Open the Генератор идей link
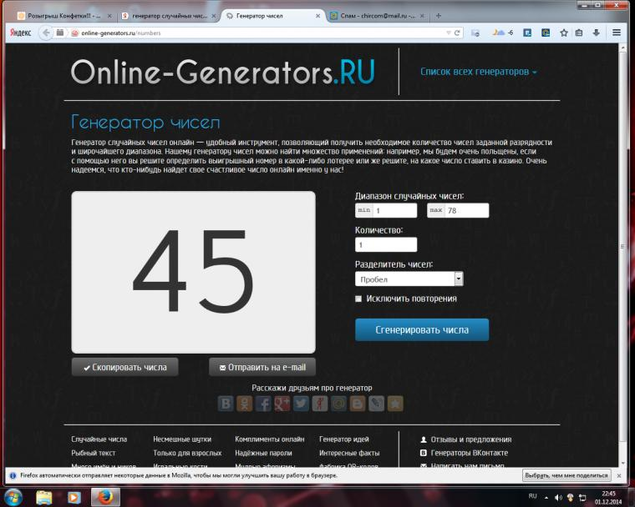The width and height of the screenshot is (635, 507). [x=344, y=439]
